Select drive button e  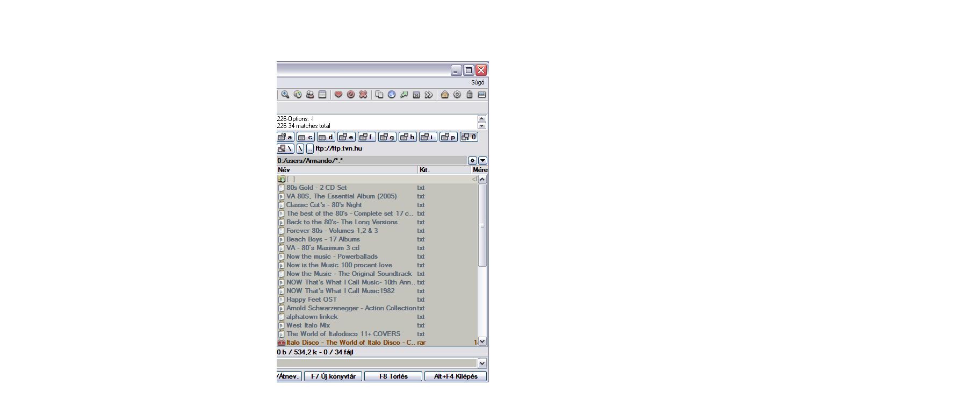point(347,137)
